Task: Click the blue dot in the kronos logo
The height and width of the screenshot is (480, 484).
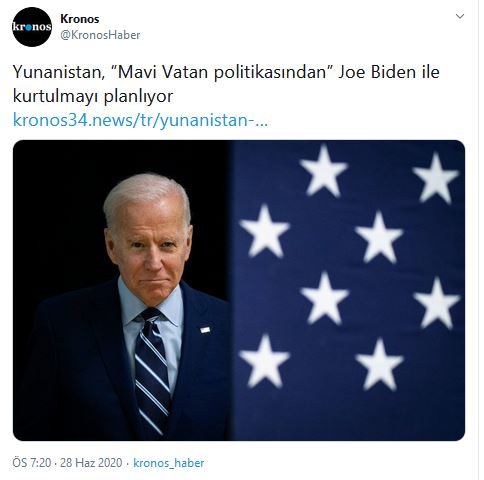Action: pos(28,27)
